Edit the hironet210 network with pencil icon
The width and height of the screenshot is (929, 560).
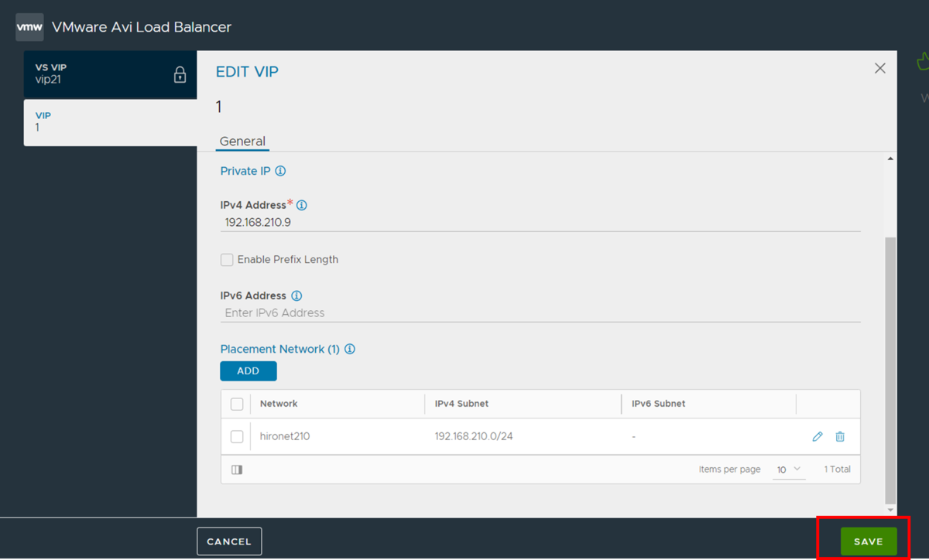(818, 437)
